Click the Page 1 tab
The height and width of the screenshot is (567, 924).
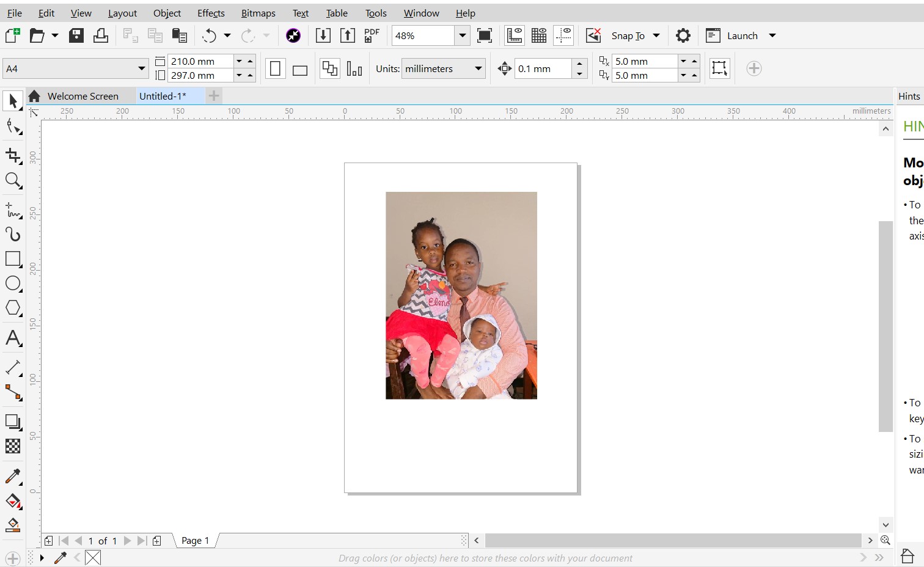pyautogui.click(x=195, y=541)
